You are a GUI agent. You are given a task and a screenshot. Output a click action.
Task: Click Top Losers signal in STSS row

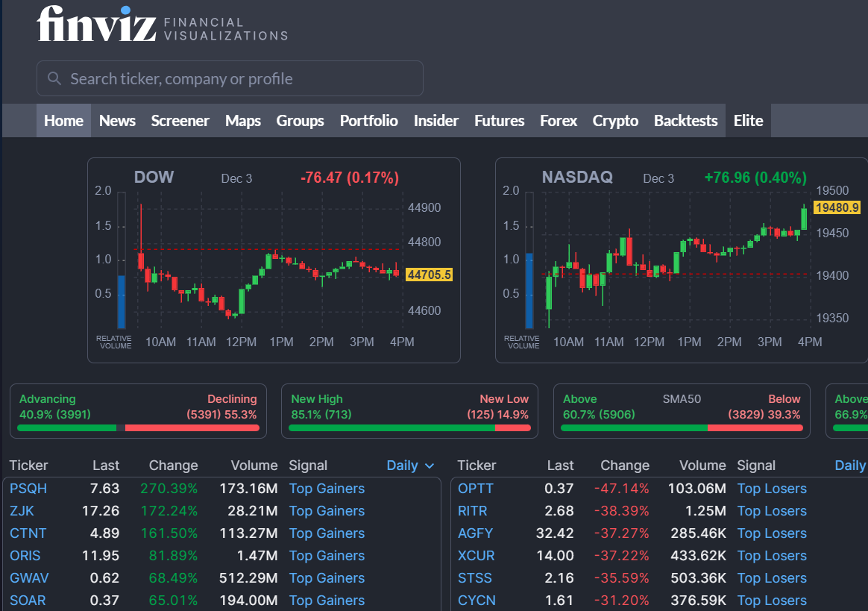click(772, 577)
